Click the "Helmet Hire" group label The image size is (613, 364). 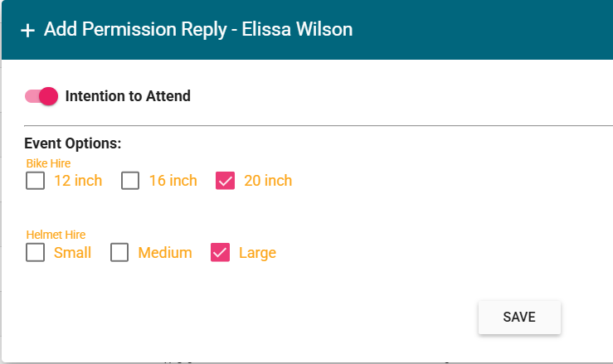pos(56,235)
